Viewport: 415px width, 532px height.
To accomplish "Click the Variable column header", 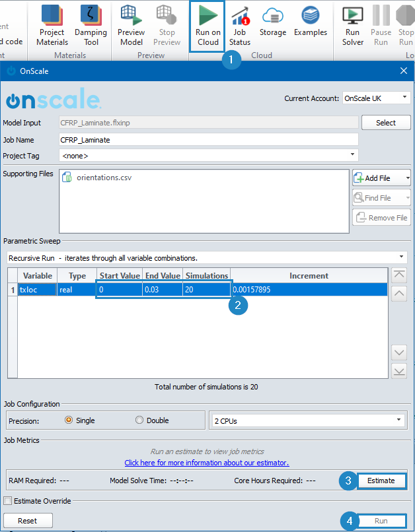I will coord(38,275).
